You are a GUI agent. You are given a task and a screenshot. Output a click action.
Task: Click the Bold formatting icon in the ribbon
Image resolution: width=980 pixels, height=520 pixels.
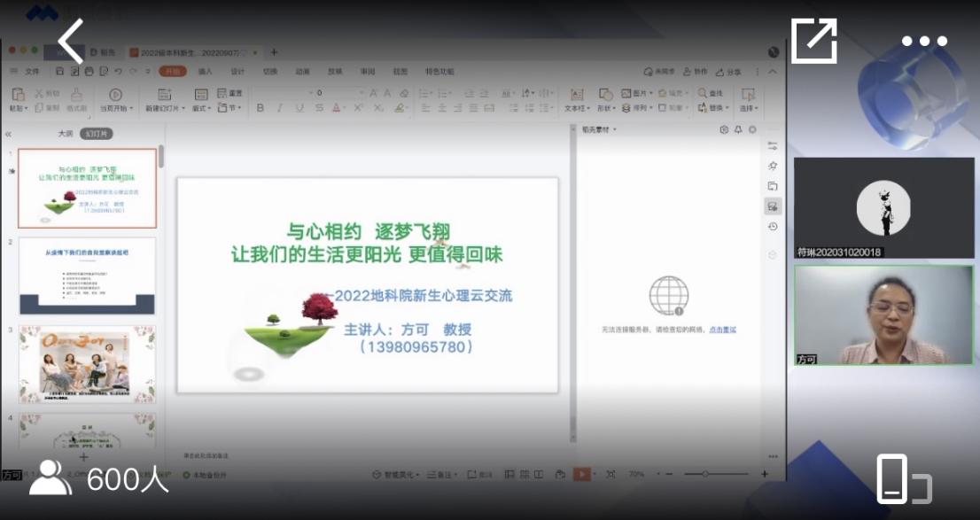pyautogui.click(x=260, y=108)
